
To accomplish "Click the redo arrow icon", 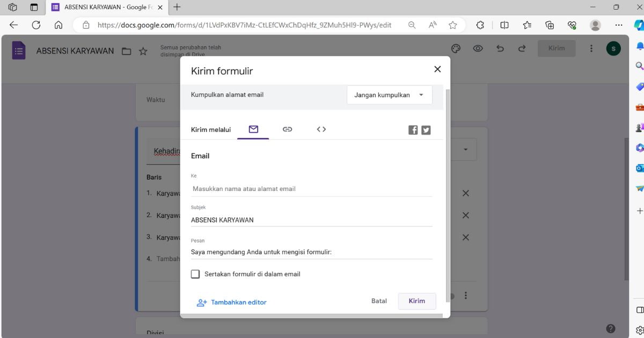I will coord(522,48).
